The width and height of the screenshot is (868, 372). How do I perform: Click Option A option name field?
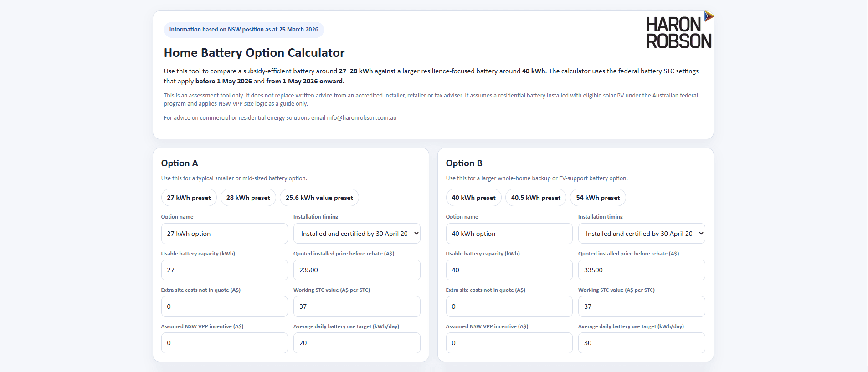tap(224, 234)
